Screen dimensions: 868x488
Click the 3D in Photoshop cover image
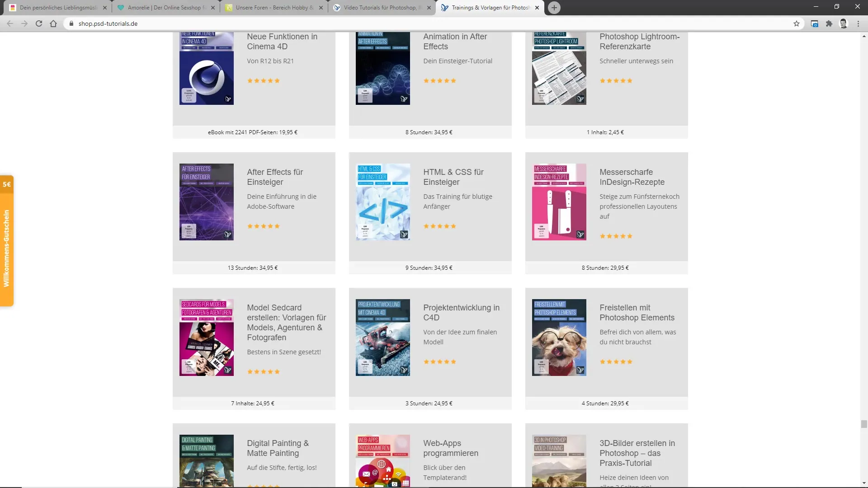(559, 461)
